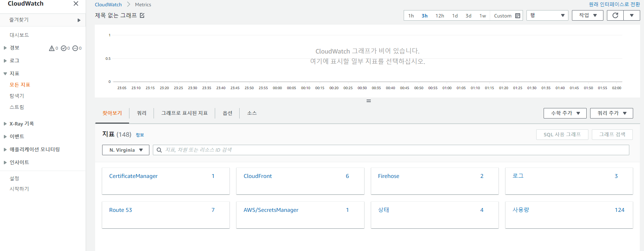
Task: Click the 그래프 검색 button
Action: [612, 135]
